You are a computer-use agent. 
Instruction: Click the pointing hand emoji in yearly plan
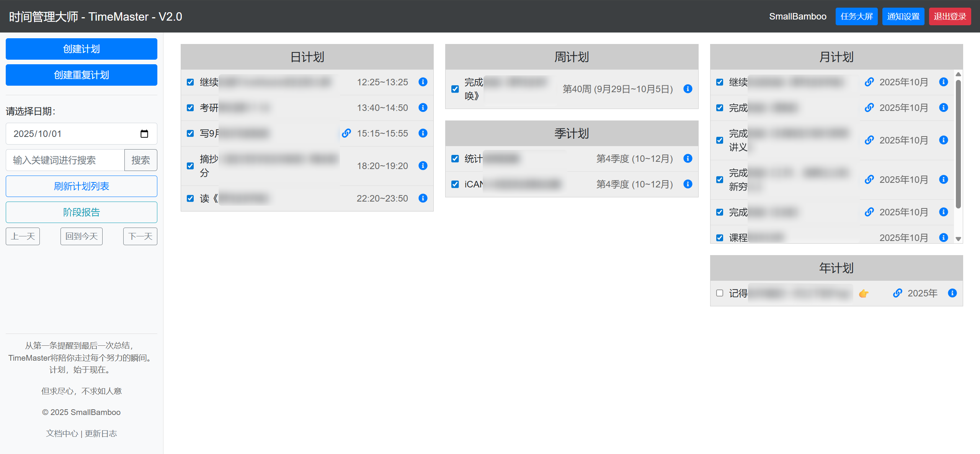point(863,293)
